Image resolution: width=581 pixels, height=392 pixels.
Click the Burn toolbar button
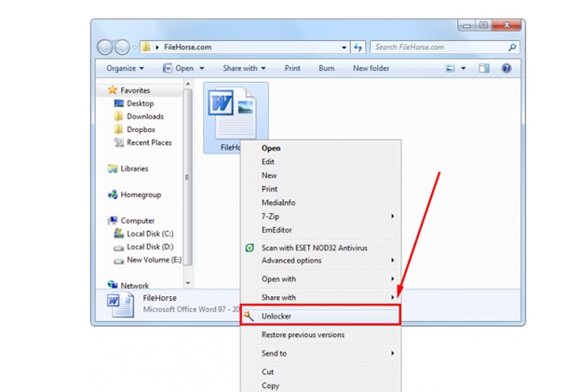[x=327, y=68]
